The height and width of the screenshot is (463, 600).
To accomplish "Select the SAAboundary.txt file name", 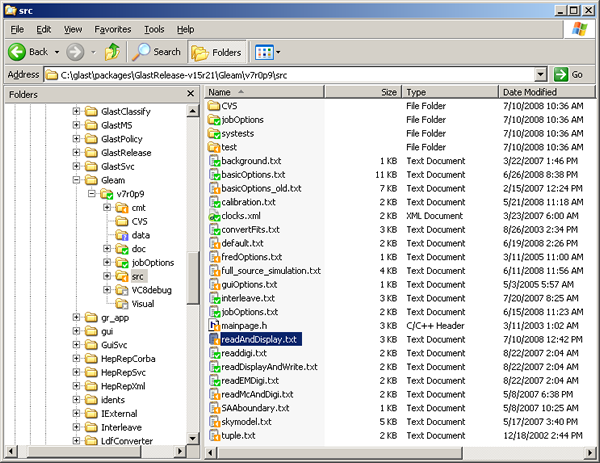I will [255, 408].
